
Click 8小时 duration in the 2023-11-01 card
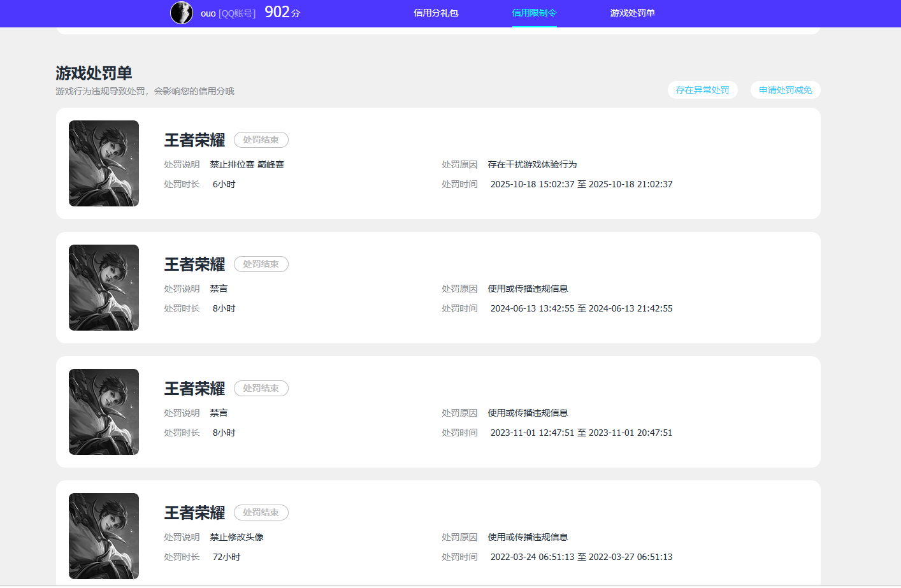pos(224,433)
